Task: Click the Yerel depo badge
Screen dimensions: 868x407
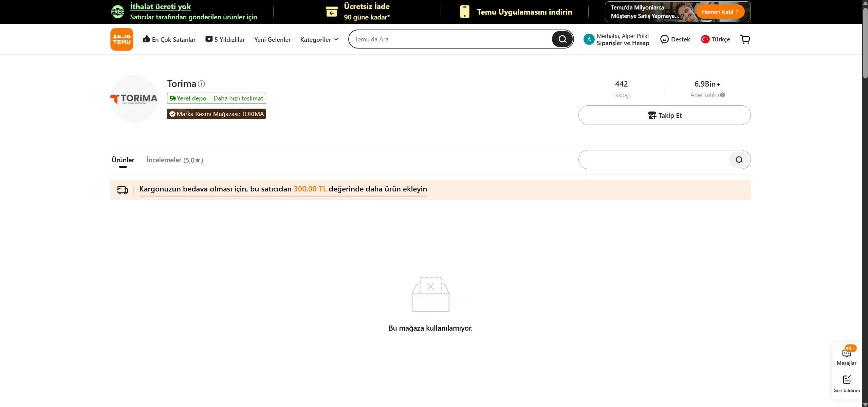Action: click(x=216, y=98)
